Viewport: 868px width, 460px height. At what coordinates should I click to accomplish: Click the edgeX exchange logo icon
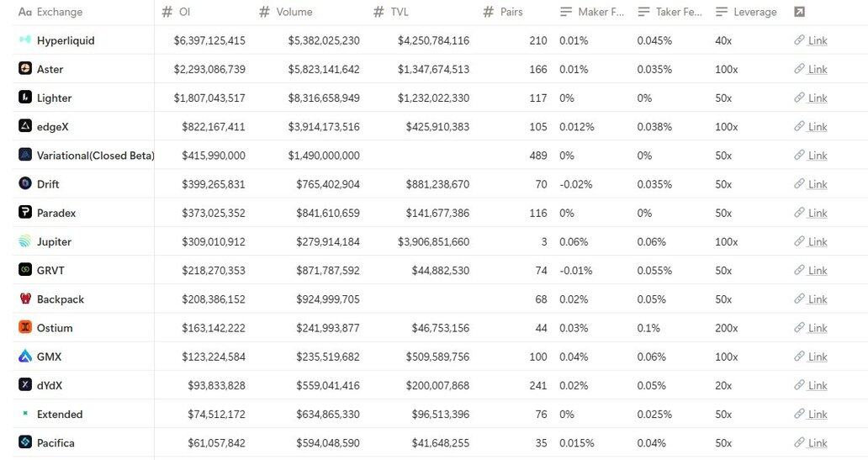[25, 126]
